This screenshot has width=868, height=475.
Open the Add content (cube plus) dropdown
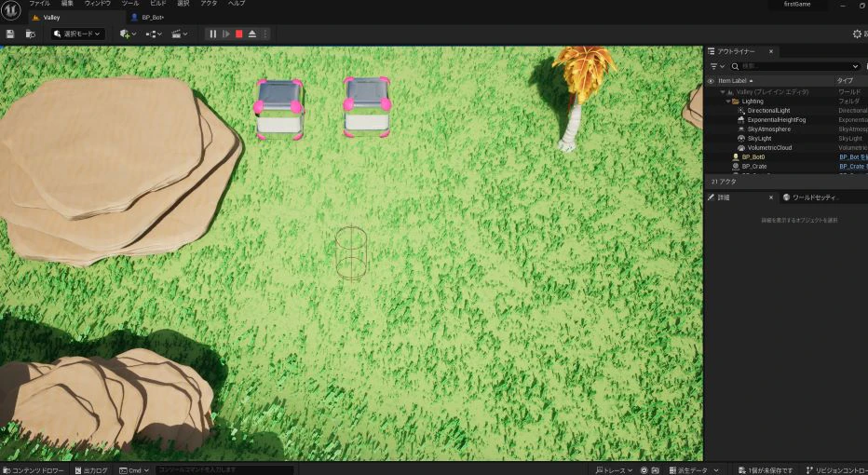128,34
